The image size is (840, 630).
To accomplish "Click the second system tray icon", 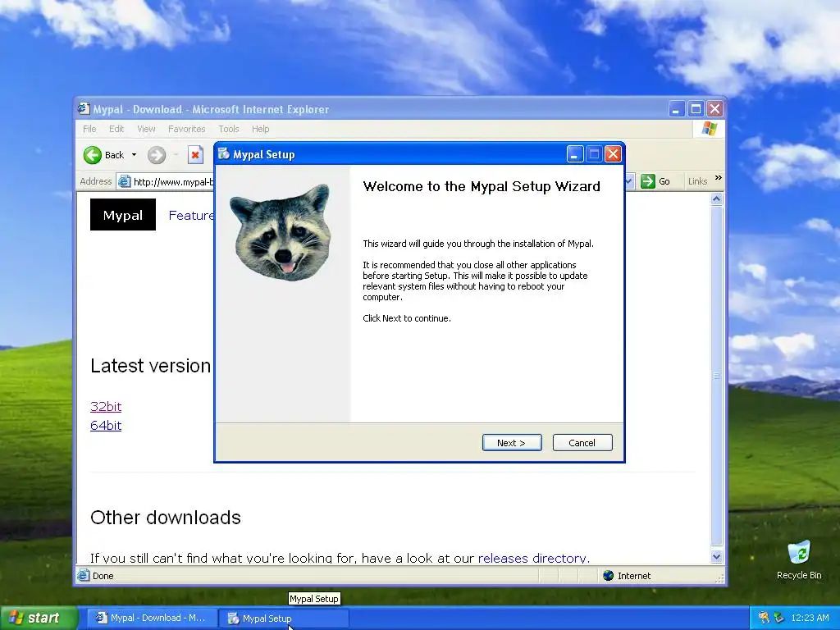I will click(779, 618).
